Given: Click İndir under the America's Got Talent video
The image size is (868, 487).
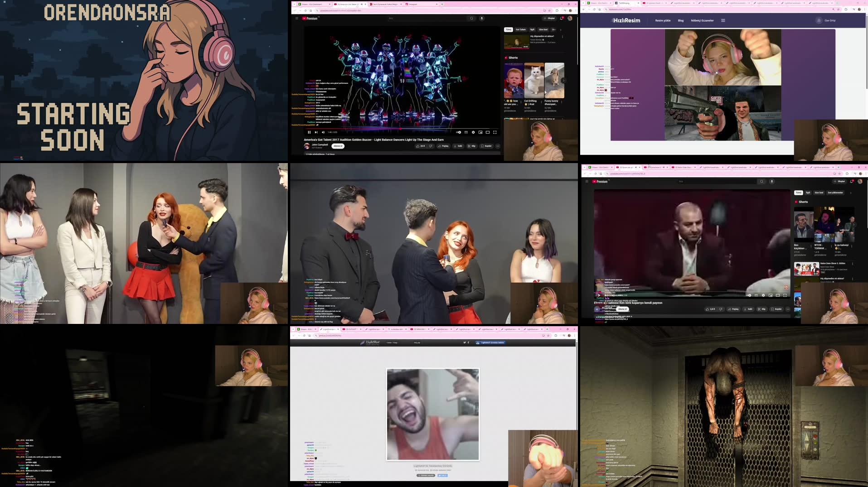Looking at the screenshot, I should [x=458, y=146].
